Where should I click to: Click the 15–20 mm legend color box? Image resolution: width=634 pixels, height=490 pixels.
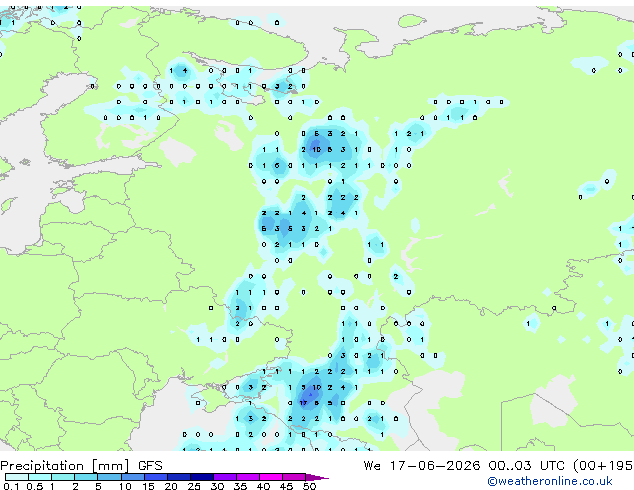tap(155, 477)
